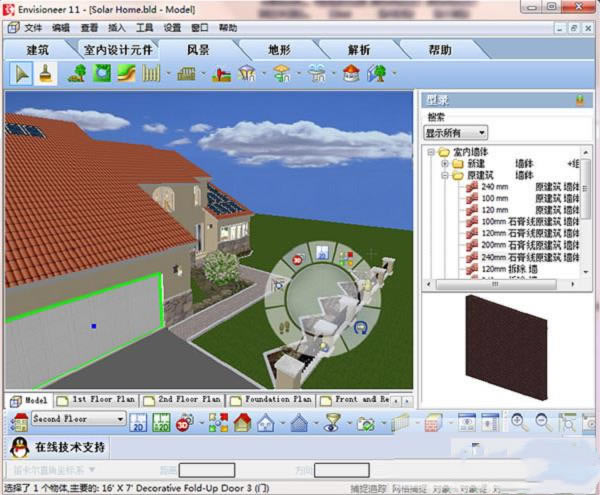Screen dimensions: 600x495
Task: Click the zoom in magnifier icon
Action: point(519,422)
